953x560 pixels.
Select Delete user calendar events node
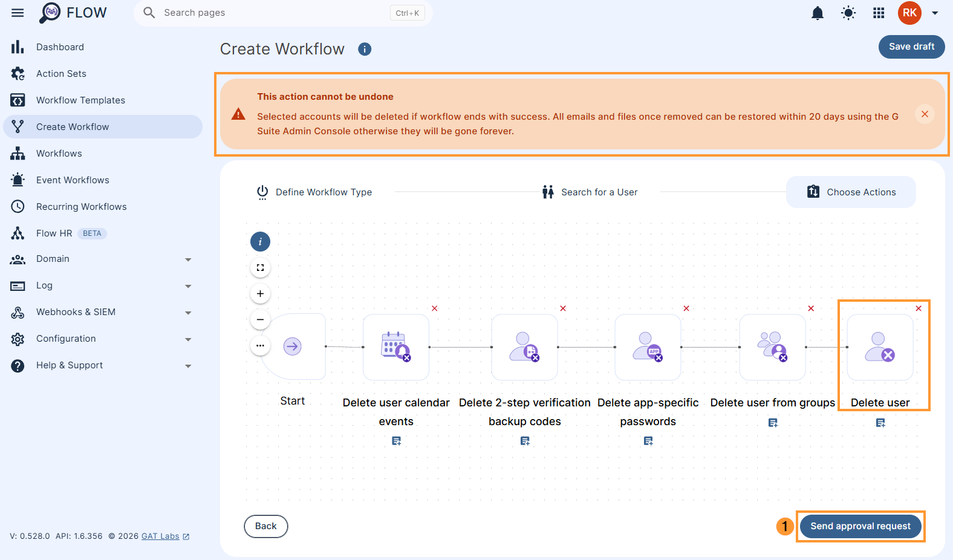point(396,347)
